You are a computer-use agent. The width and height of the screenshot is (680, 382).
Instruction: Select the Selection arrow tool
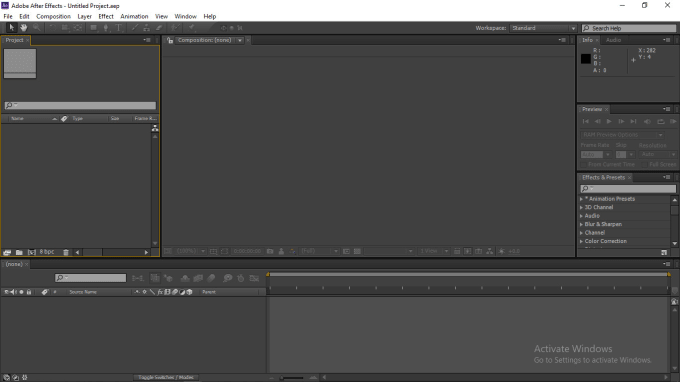click(11, 28)
